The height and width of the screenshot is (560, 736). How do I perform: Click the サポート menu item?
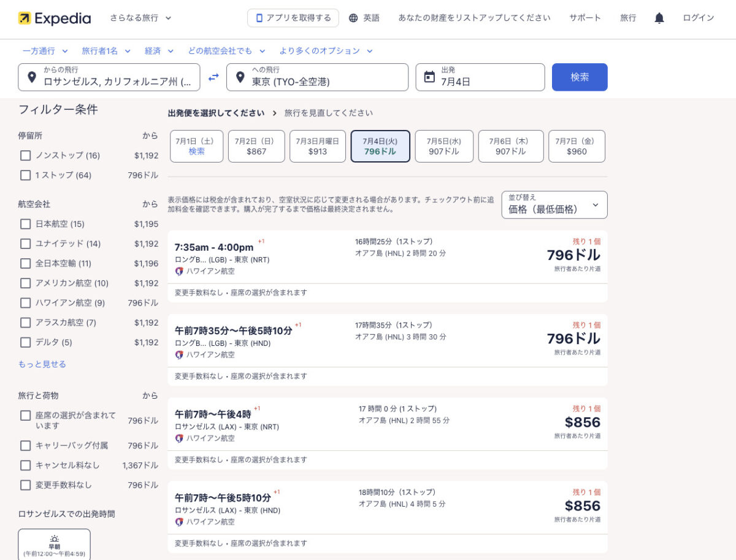pos(585,18)
